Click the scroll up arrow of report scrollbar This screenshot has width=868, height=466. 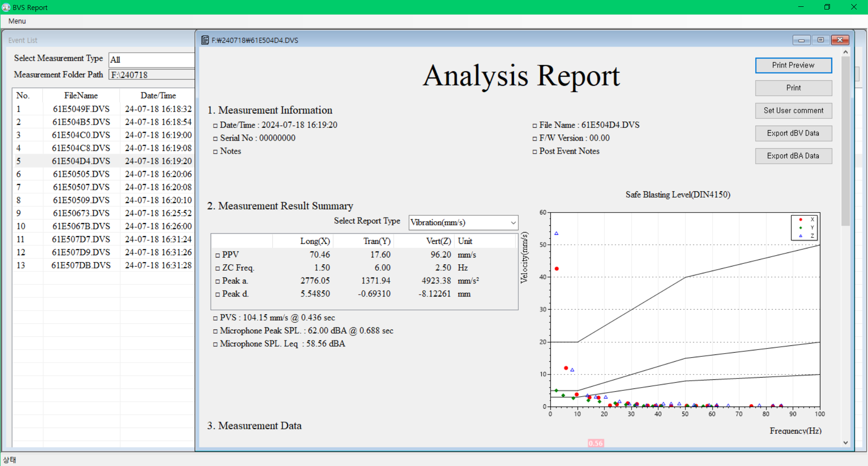click(845, 53)
